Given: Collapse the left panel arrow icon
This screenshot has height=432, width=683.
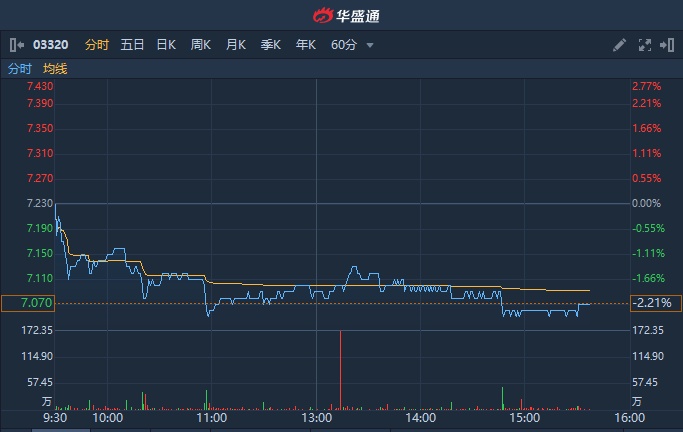Looking at the screenshot, I should [17, 45].
